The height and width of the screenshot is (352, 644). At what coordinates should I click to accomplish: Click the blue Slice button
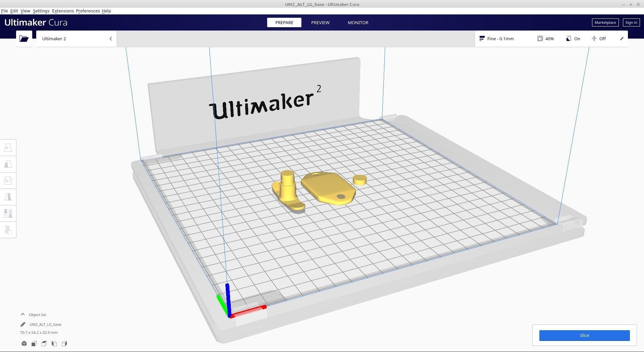(584, 336)
